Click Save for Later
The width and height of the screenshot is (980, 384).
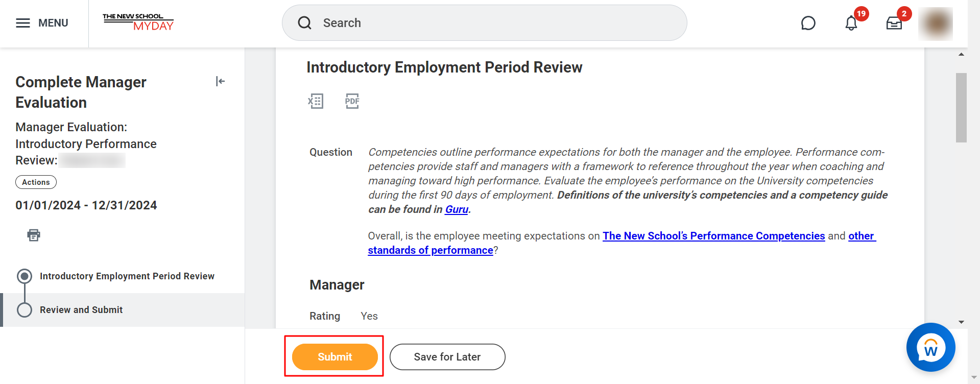pyautogui.click(x=447, y=357)
